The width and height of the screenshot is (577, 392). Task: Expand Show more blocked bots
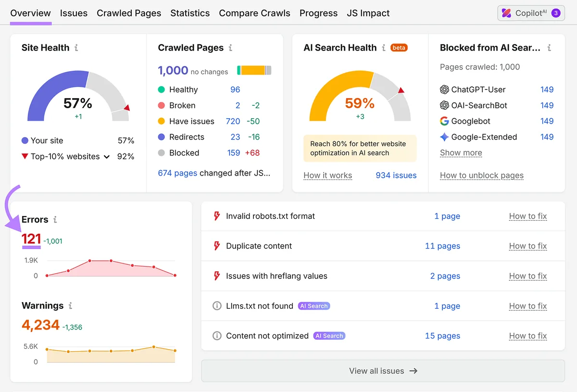coord(461,153)
